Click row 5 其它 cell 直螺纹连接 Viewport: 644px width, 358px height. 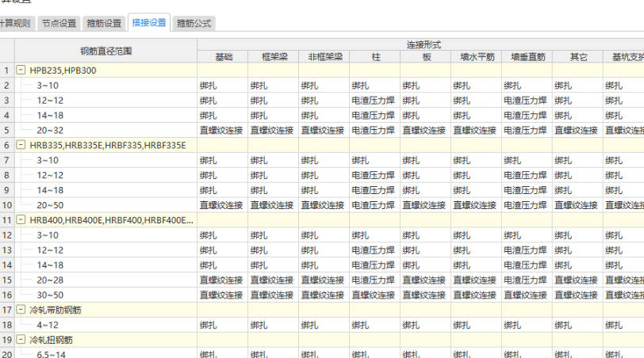coord(577,131)
